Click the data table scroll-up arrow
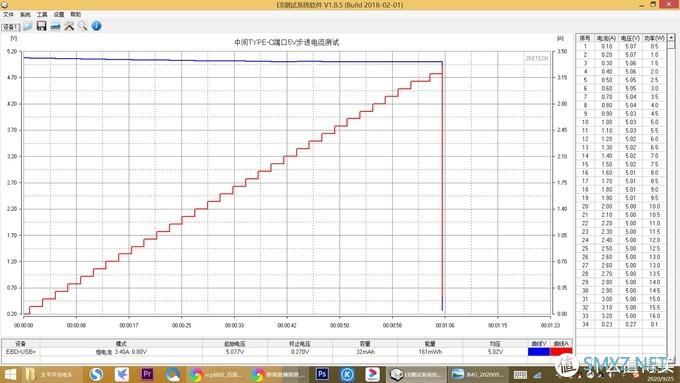The width and height of the screenshot is (680, 383). click(x=671, y=38)
